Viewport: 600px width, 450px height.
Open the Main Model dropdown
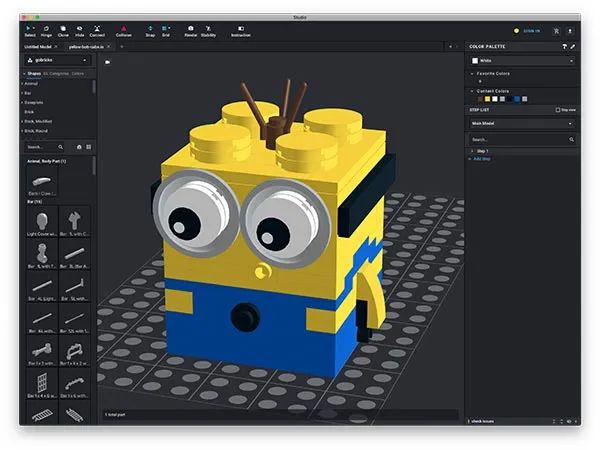pyautogui.click(x=522, y=124)
